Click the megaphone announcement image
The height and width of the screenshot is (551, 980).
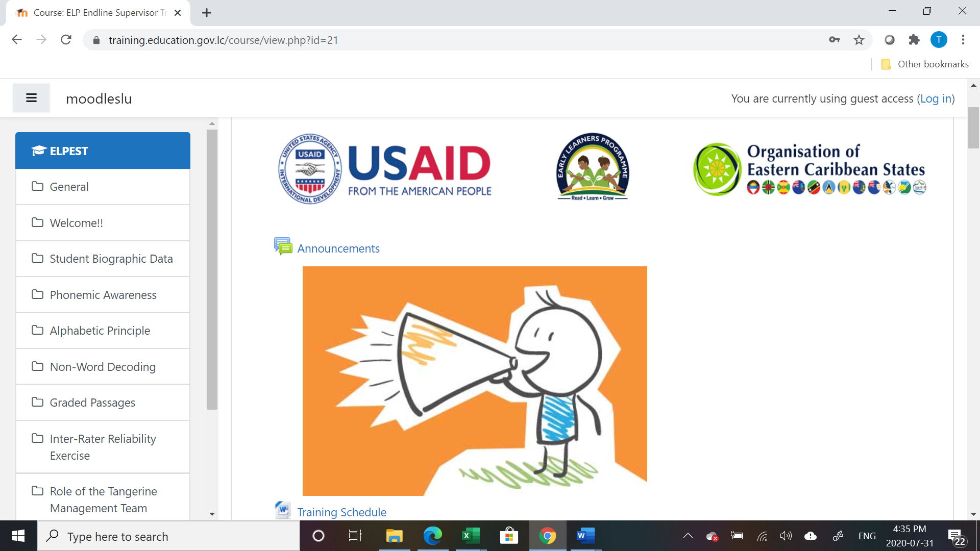pyautogui.click(x=474, y=380)
